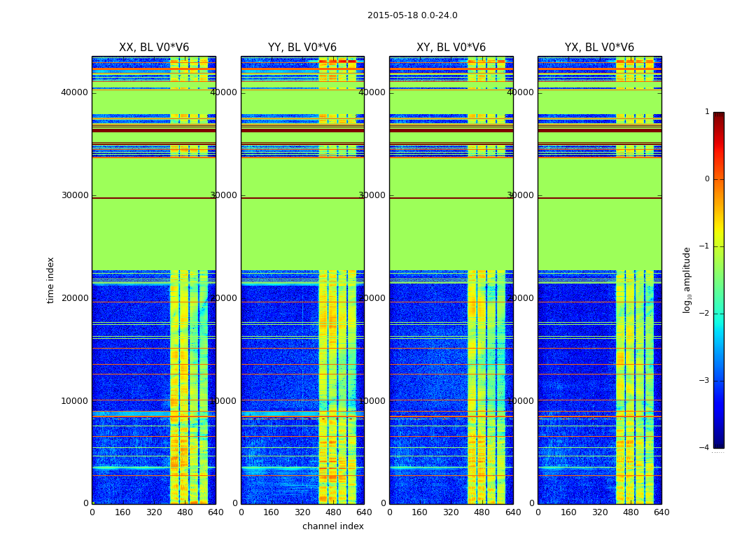Viewport: 735px width, 560px height.
Task: Click the 10000 y-tick of the XX panel
Action: pyautogui.click(x=75, y=401)
